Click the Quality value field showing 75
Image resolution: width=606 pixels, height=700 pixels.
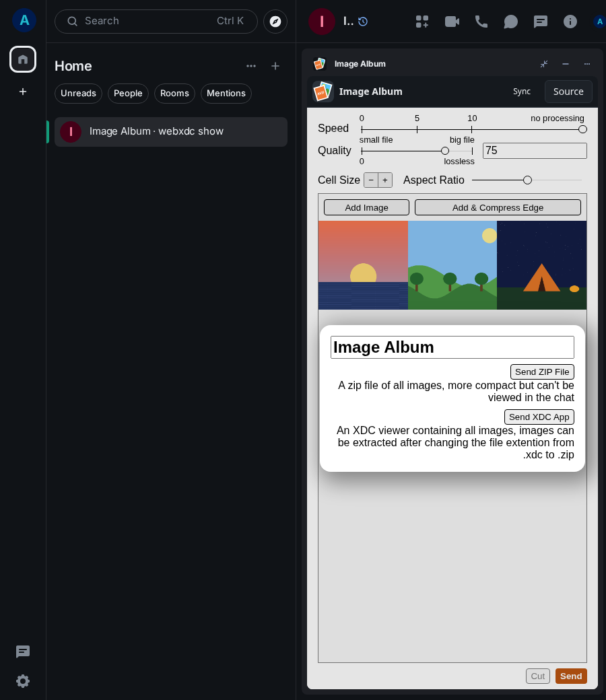tap(535, 151)
